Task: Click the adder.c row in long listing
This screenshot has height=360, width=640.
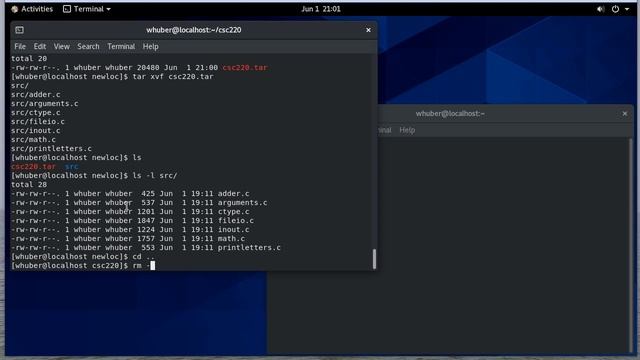Action: point(130,193)
